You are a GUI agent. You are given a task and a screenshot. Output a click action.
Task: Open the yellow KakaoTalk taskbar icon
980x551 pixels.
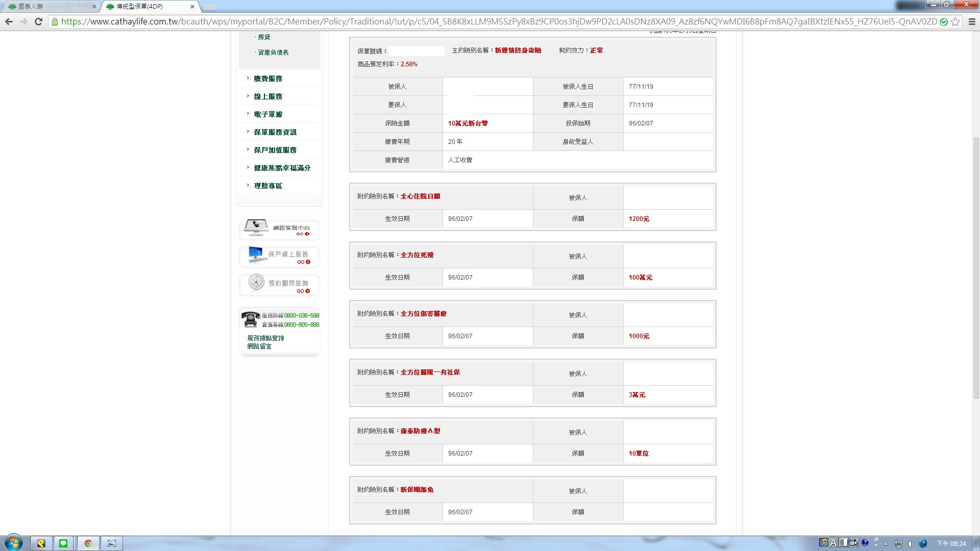pyautogui.click(x=41, y=543)
